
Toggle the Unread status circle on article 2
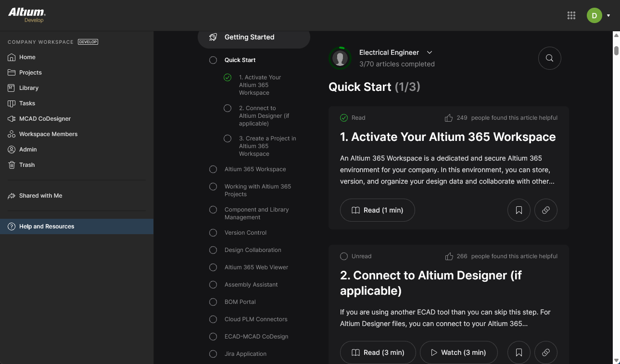point(344,256)
